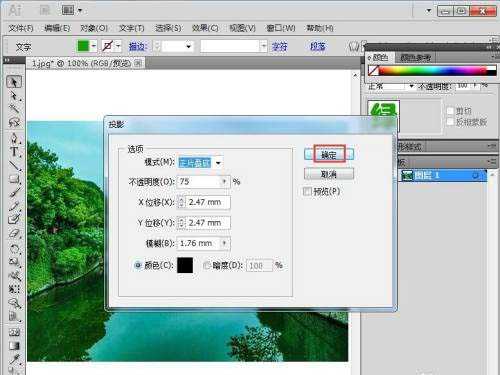
Task: Check the 反相蒙版 invert mask checkbox
Action: click(x=450, y=122)
